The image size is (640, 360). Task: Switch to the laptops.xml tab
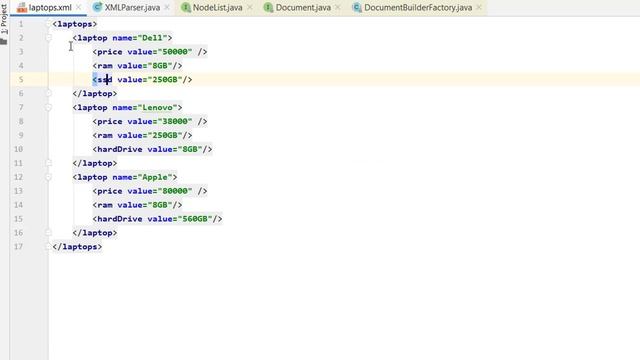click(x=50, y=7)
